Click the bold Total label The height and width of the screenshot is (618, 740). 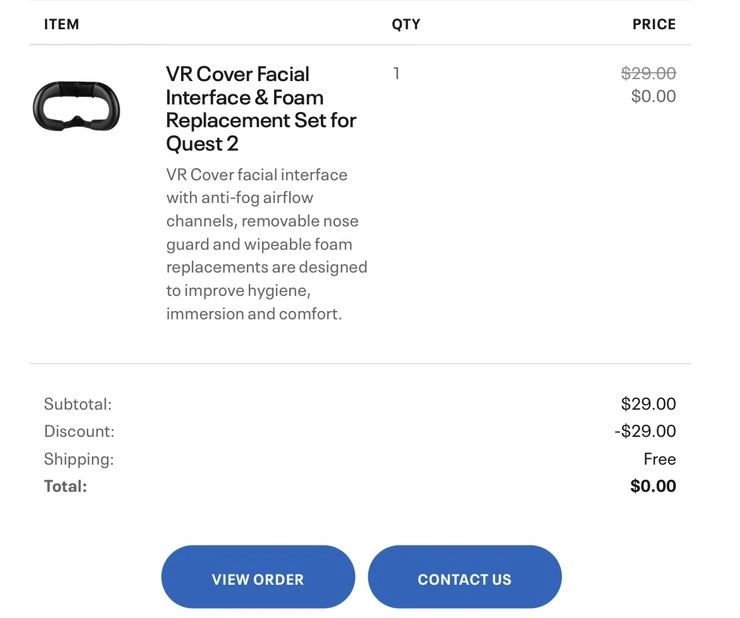[x=66, y=486]
